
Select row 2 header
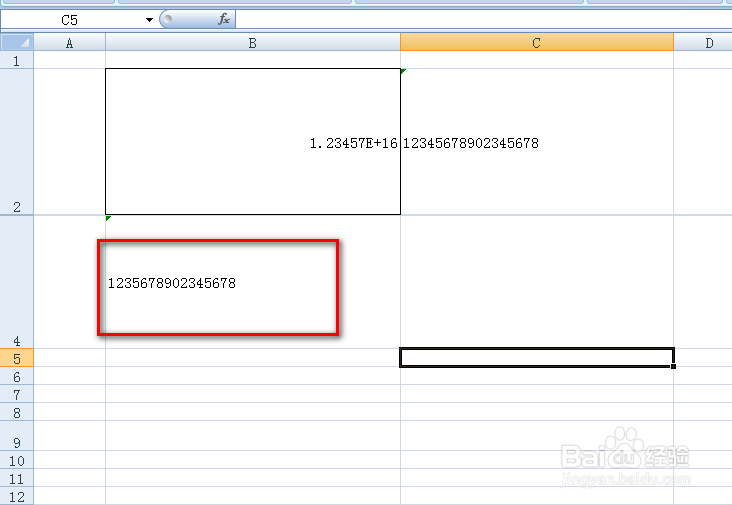[x=17, y=142]
